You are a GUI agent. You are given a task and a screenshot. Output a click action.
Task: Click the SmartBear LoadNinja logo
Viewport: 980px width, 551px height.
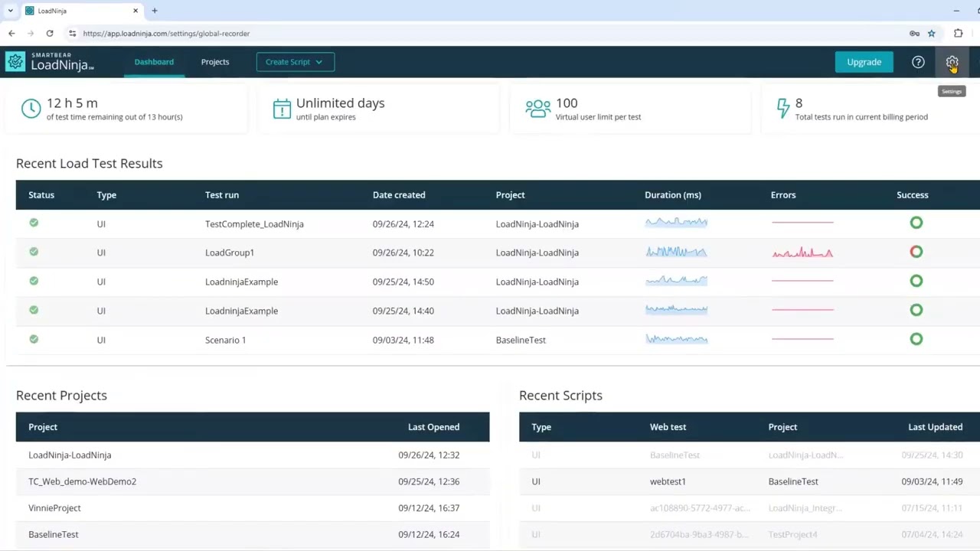point(50,62)
